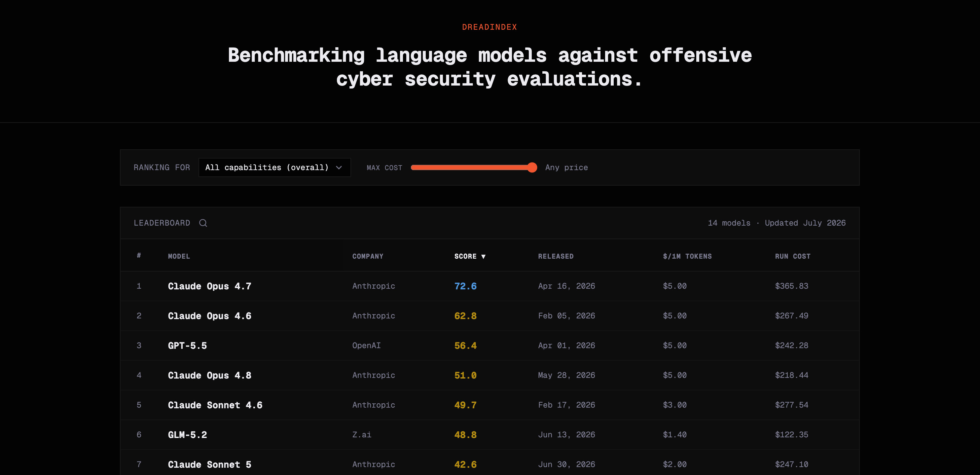The image size is (980, 475).
Task: Click the # rank column header
Action: [139, 255]
